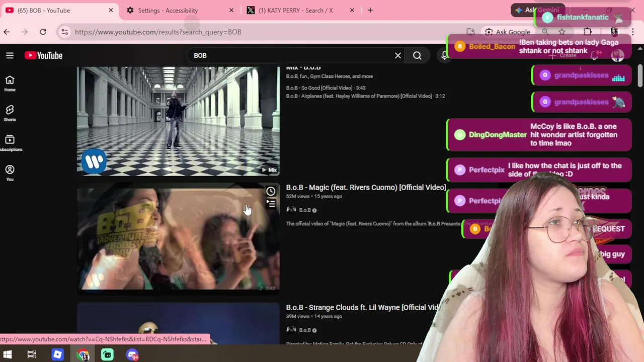The image size is (644, 362).
Task: Close the Settings - Accessibility tab
Action: (x=231, y=10)
